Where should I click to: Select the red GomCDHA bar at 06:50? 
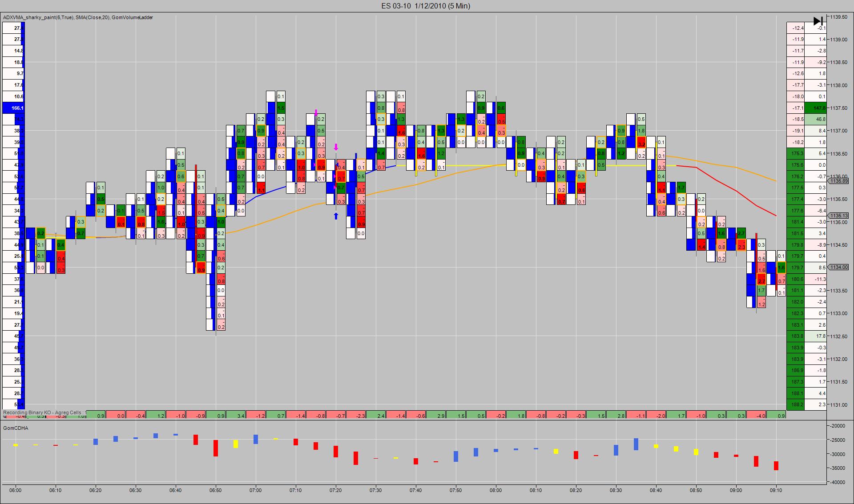(216, 448)
